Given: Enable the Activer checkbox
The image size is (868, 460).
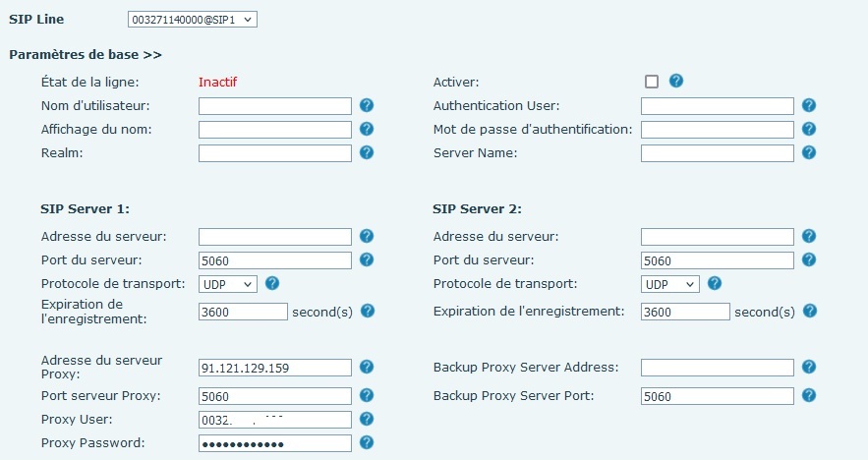Looking at the screenshot, I should (x=652, y=82).
